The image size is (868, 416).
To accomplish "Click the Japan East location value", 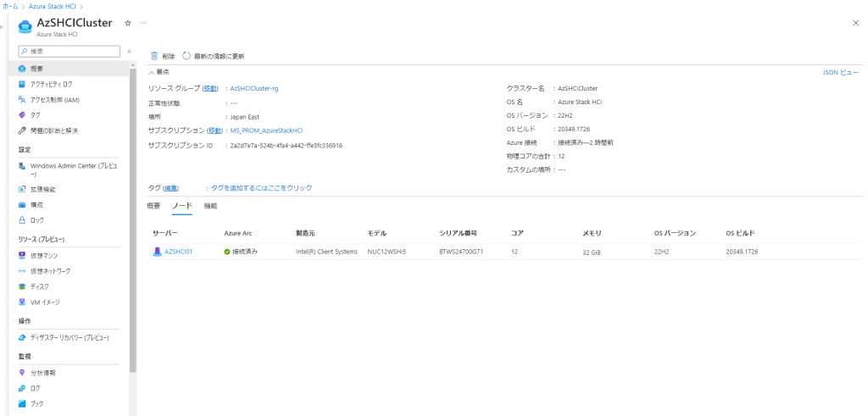I will pos(245,117).
